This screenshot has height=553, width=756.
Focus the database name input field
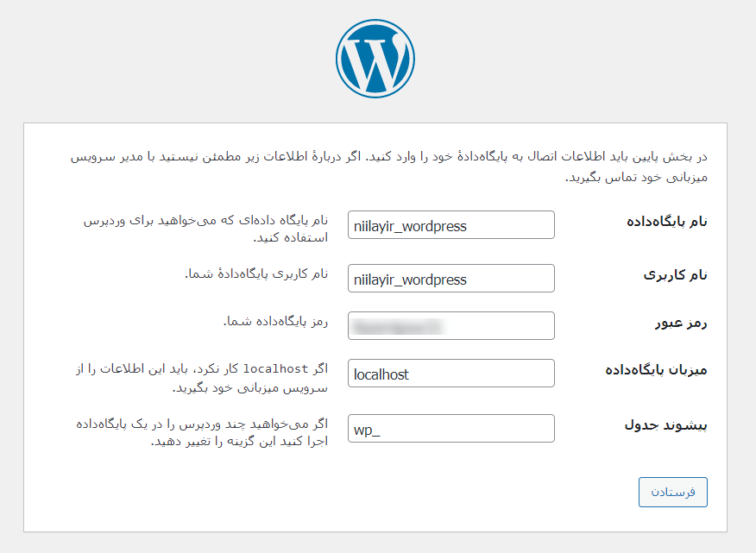(450, 224)
